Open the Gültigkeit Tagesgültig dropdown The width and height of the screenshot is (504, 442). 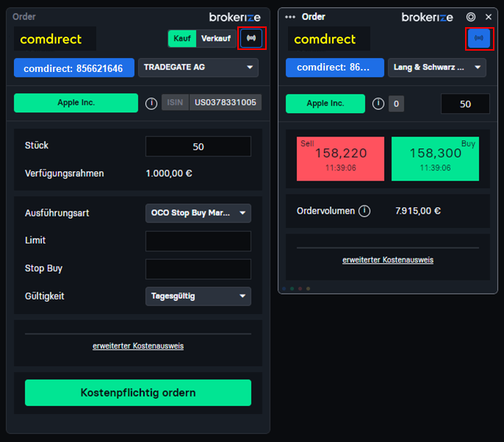[x=198, y=296]
